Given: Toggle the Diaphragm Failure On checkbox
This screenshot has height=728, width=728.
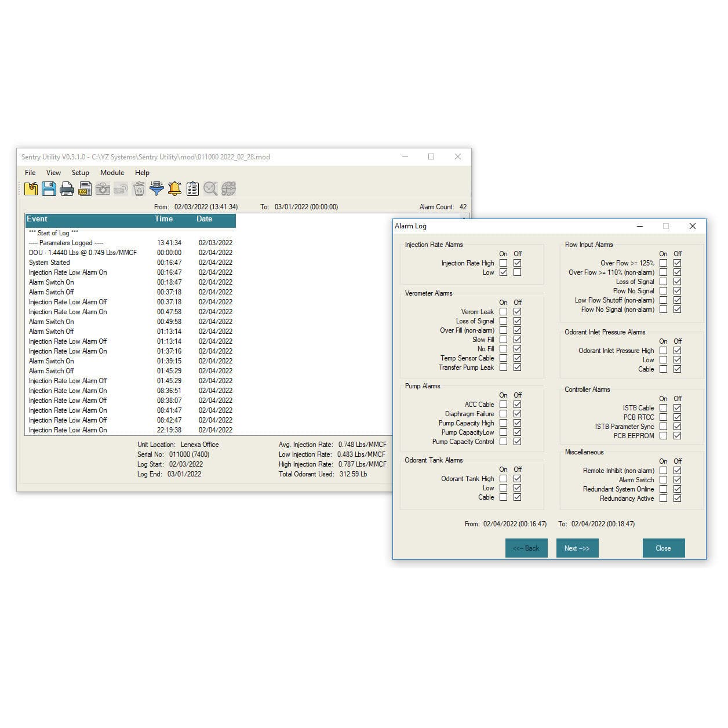Looking at the screenshot, I should [503, 413].
